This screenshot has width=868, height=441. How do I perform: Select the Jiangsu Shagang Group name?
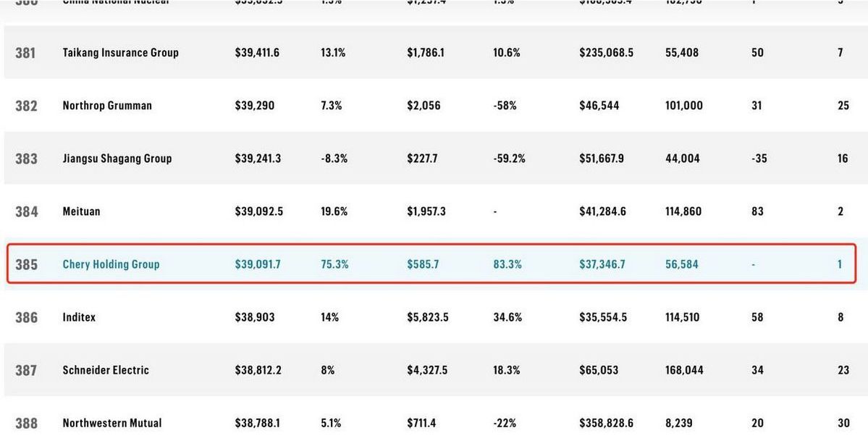pos(117,159)
